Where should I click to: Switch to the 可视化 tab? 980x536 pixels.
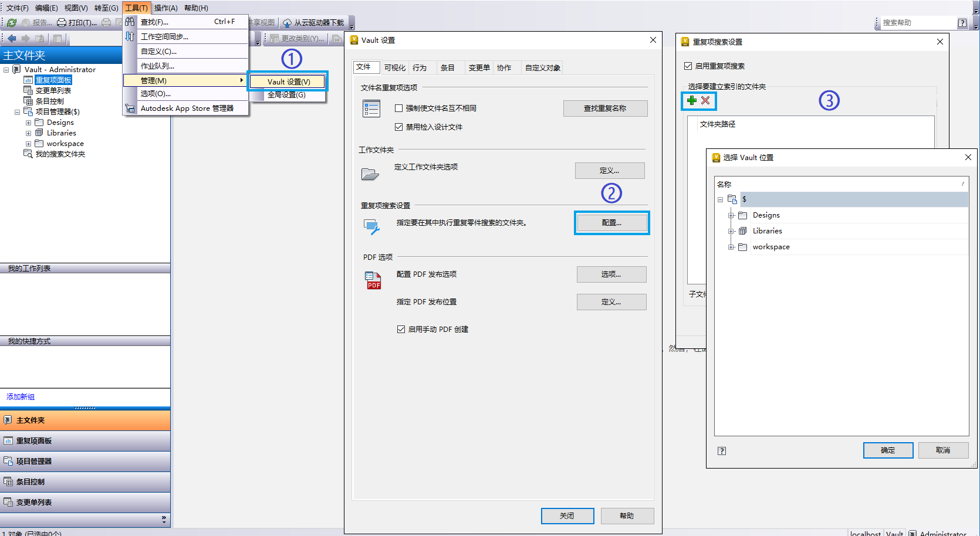coord(395,68)
